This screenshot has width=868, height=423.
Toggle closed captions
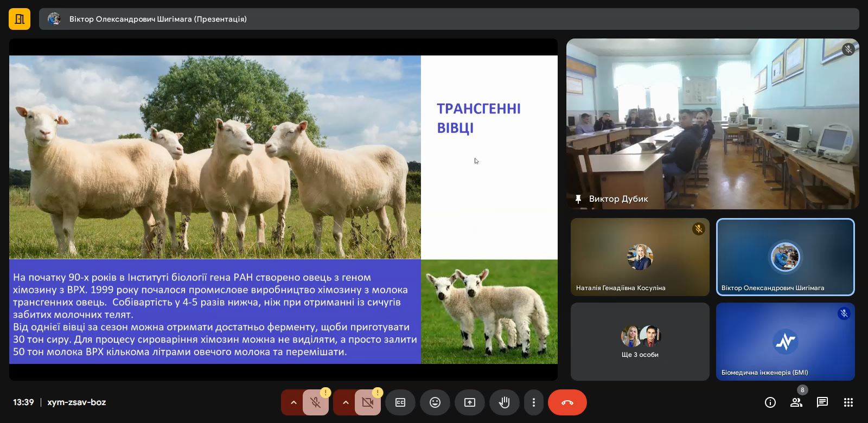coord(400,402)
